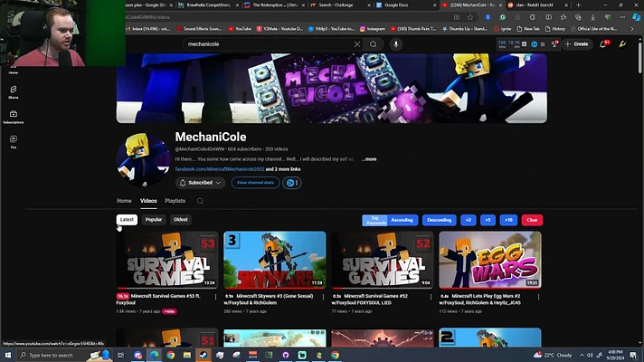644x362 pixels.
Task: Open and 2 more links
Action: coord(283,169)
